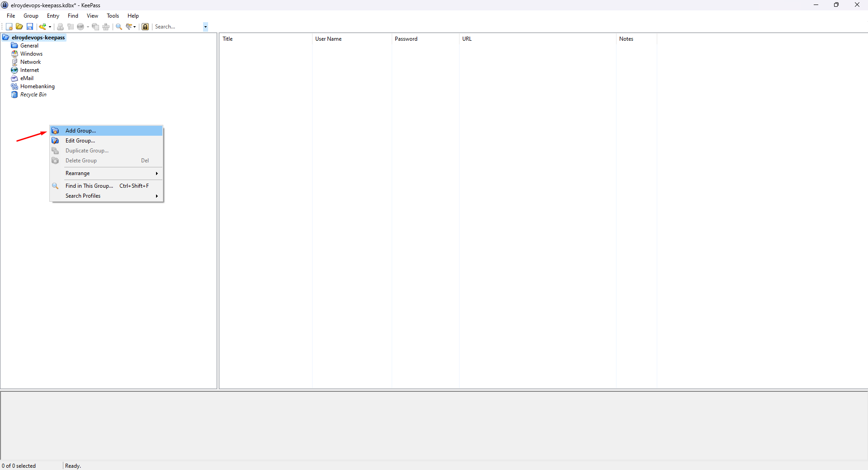Click the Show Entries keys toolbar icon
This screenshot has height=470, width=868.
[129, 27]
